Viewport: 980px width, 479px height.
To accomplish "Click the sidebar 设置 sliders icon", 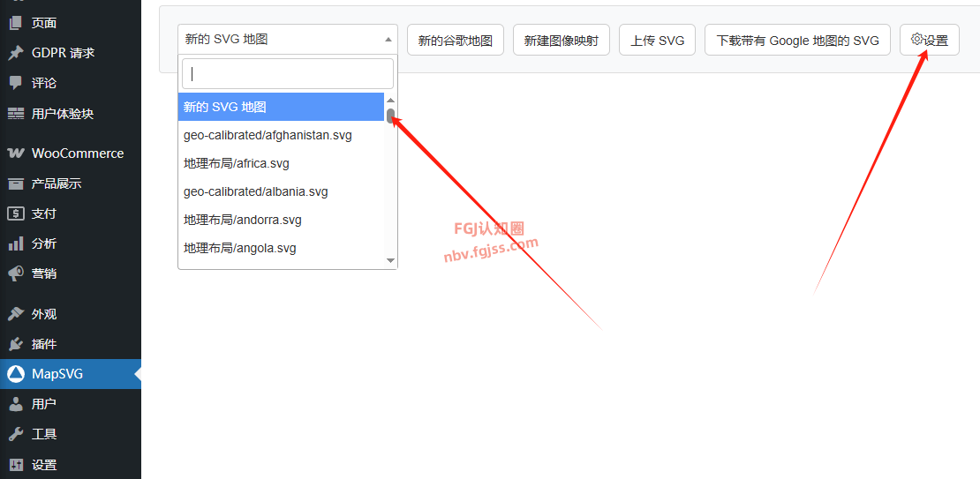I will click(16, 465).
